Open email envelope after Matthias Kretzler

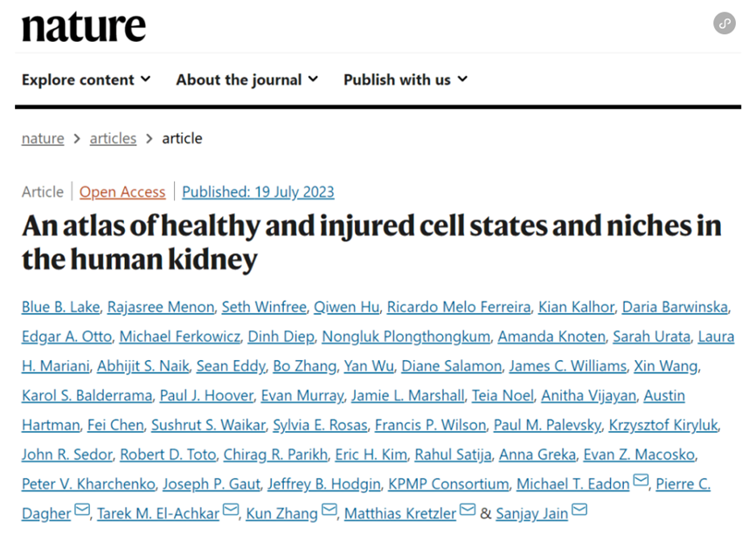[468, 510]
